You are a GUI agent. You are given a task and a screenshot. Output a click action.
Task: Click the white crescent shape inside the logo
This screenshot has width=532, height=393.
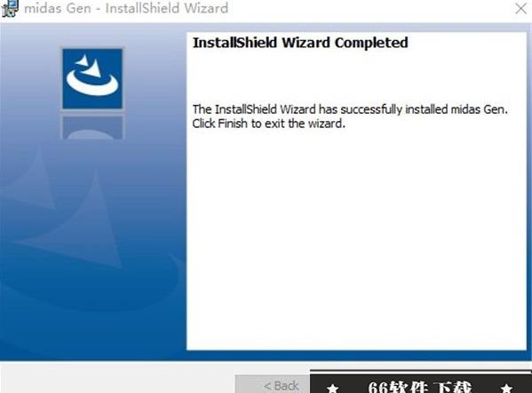pos(92,84)
